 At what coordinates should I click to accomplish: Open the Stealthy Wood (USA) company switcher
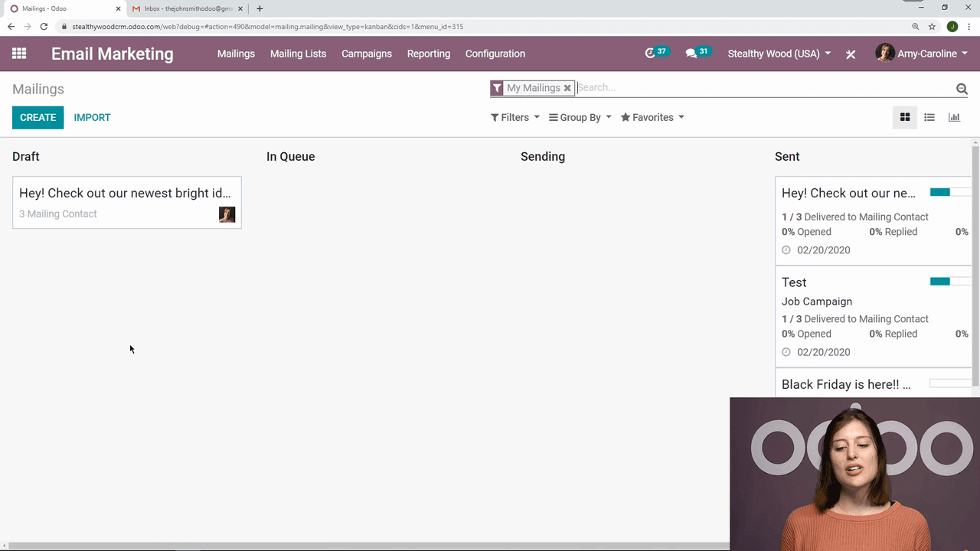pos(779,54)
